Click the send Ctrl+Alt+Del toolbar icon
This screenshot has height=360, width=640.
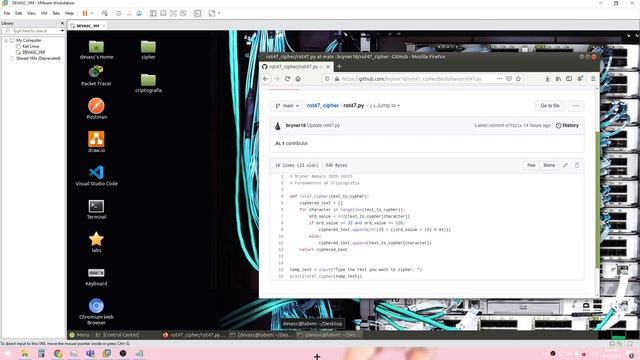tap(105, 13)
